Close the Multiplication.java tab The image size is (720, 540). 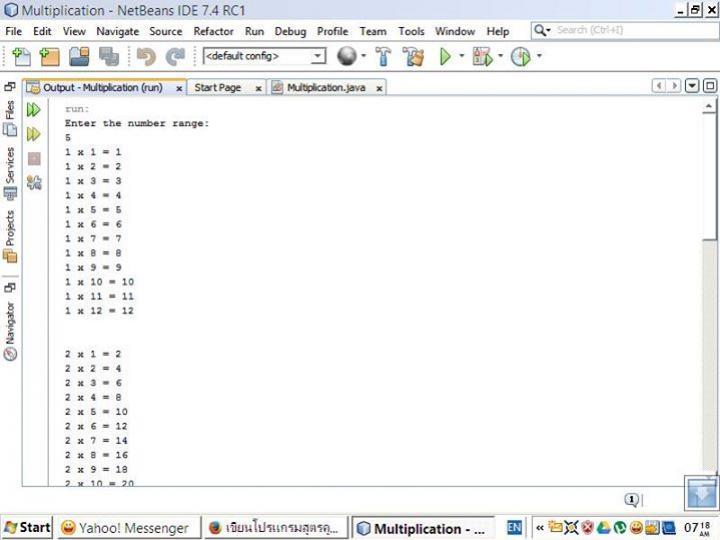[x=379, y=88]
